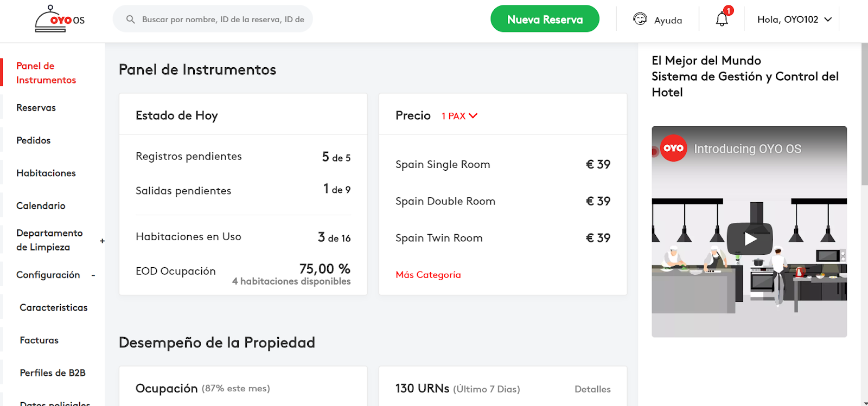Image resolution: width=868 pixels, height=406 pixels.
Task: Open the notification bell
Action: [722, 20]
